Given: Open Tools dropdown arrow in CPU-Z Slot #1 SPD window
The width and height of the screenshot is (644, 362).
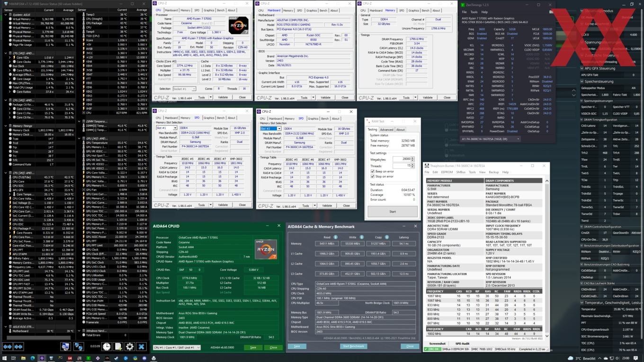Looking at the screenshot, I should 210,205.
